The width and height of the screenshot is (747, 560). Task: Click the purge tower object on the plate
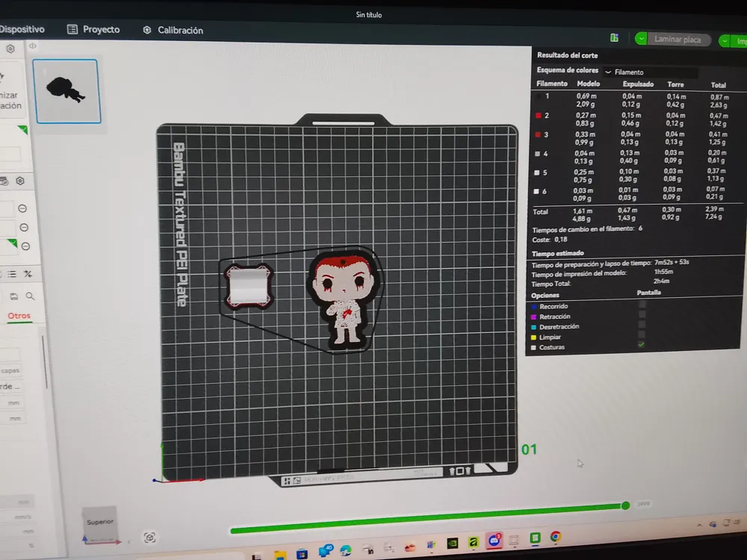248,286
